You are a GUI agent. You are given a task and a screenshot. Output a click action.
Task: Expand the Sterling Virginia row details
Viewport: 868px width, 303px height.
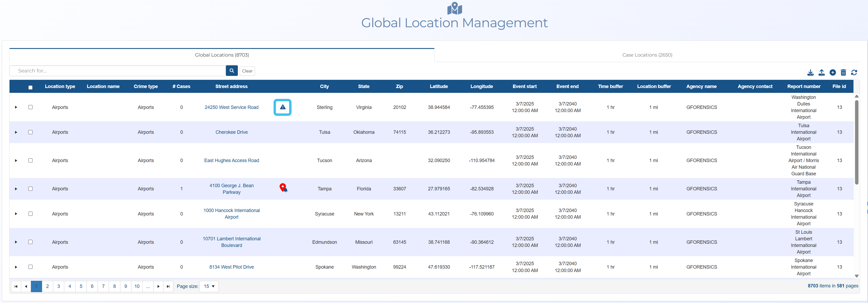coord(16,107)
